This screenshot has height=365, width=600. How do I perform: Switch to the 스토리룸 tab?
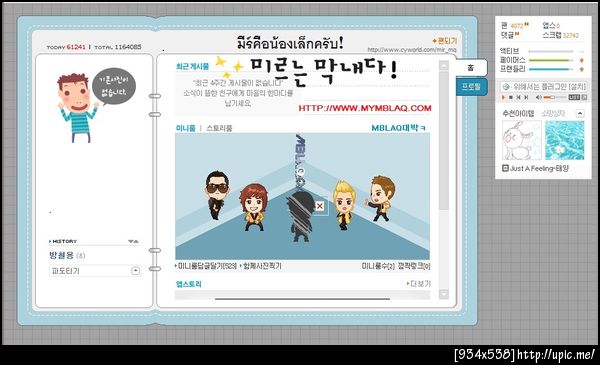coord(219,128)
